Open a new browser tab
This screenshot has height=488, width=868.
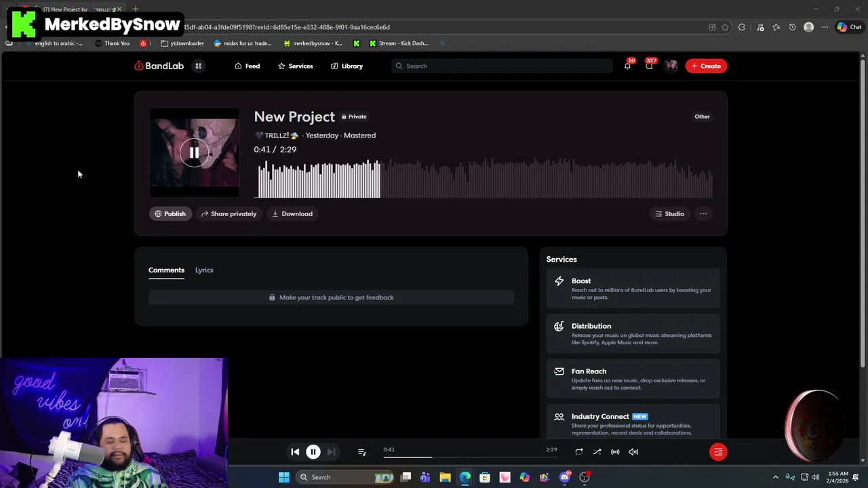point(136,9)
